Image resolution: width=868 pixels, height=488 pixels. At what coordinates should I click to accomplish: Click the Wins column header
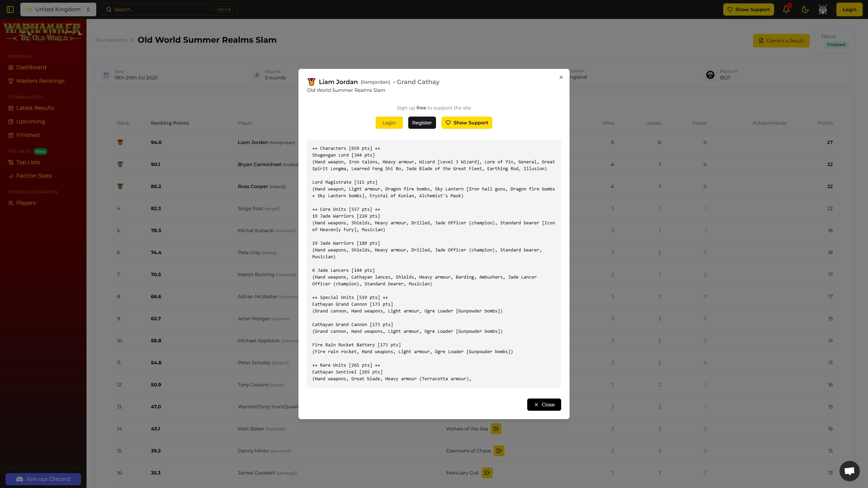pyautogui.click(x=608, y=123)
